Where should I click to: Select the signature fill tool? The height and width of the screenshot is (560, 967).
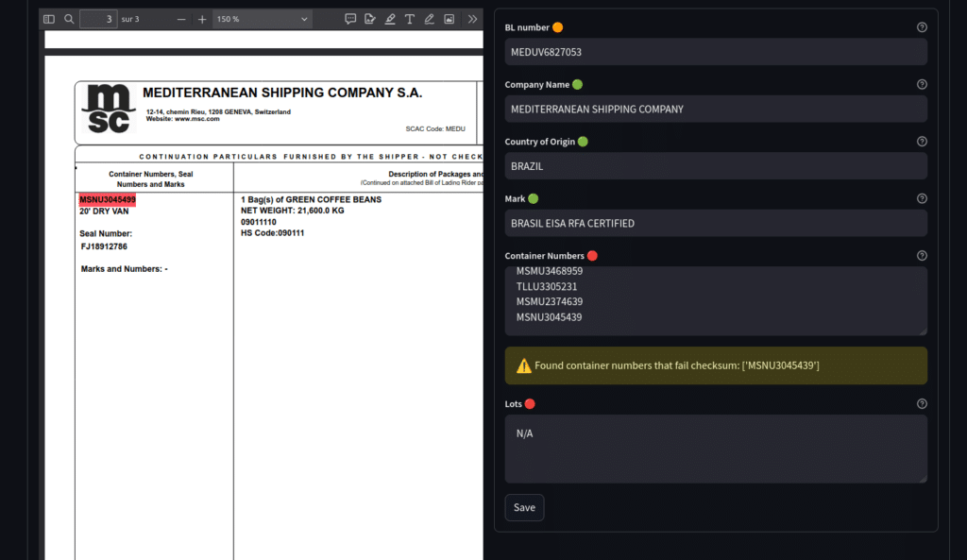tap(370, 18)
